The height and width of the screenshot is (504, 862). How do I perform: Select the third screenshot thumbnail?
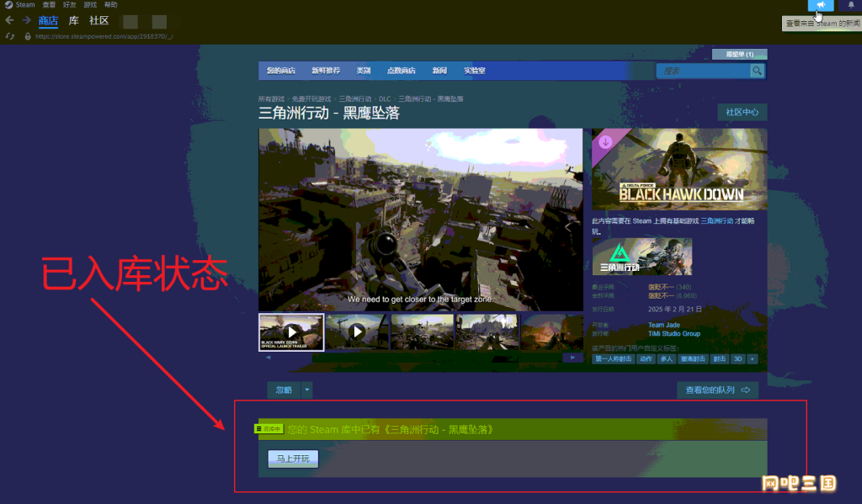pos(422,332)
